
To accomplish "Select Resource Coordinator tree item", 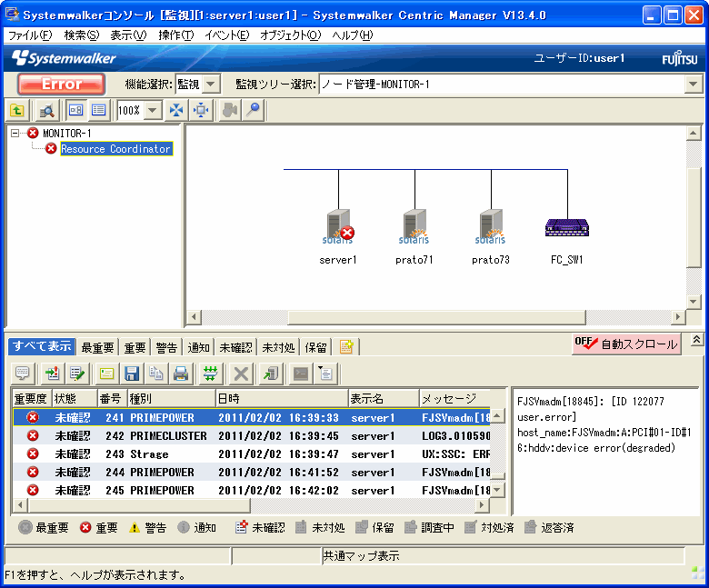I will 115,149.
